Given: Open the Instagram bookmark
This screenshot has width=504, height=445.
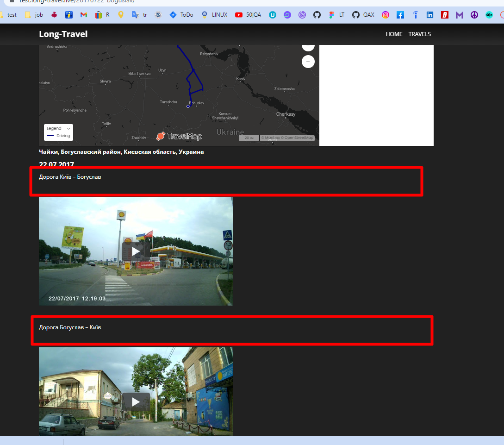Looking at the screenshot, I should [x=386, y=14].
